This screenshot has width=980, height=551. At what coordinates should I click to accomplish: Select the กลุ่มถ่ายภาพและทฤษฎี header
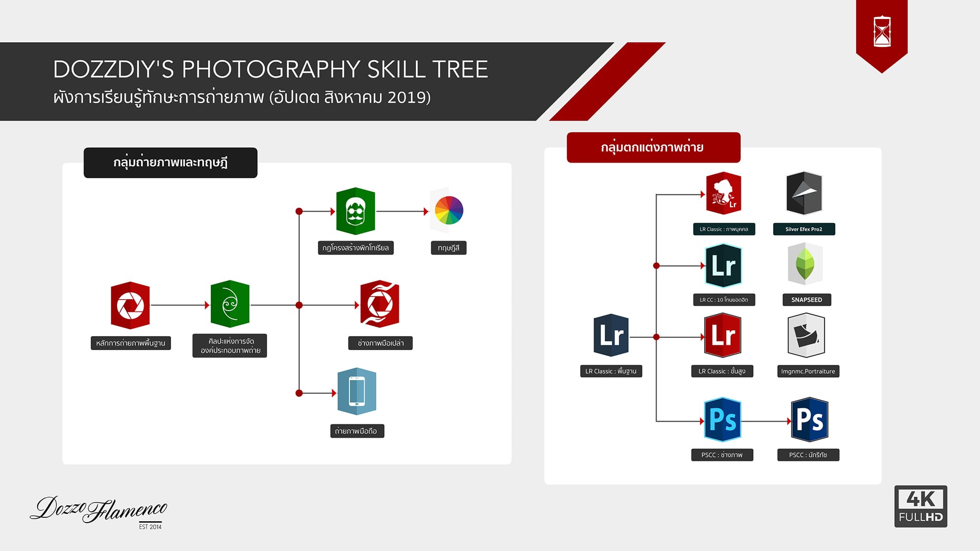click(x=171, y=163)
